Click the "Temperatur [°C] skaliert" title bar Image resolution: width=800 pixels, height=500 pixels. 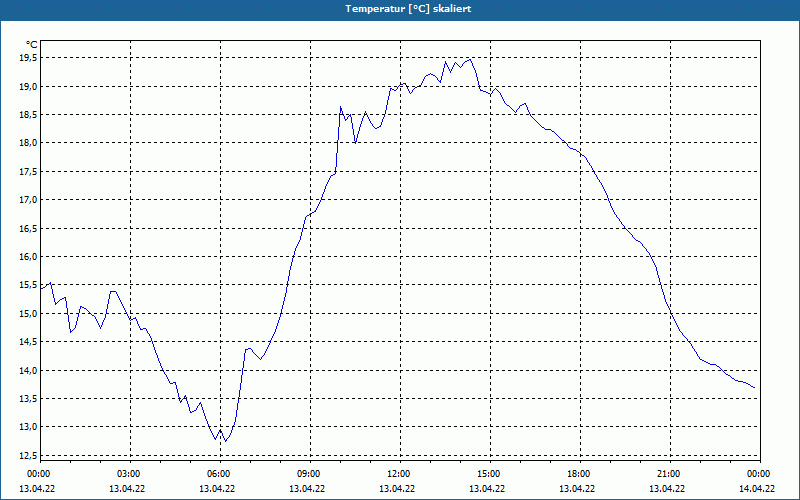click(400, 9)
